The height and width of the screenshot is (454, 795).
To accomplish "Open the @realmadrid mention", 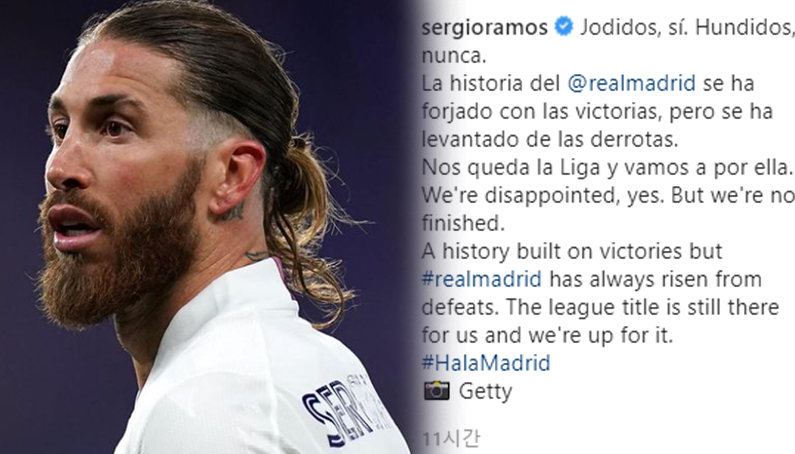I will tap(631, 83).
